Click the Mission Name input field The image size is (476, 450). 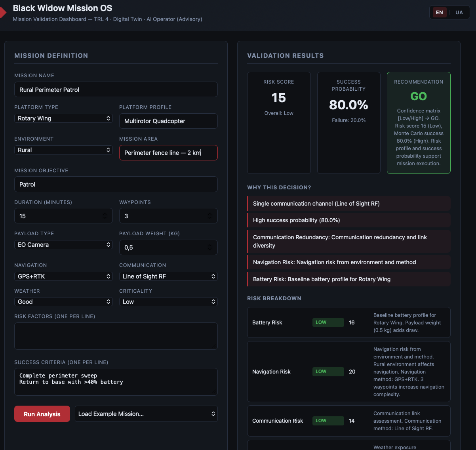(116, 90)
